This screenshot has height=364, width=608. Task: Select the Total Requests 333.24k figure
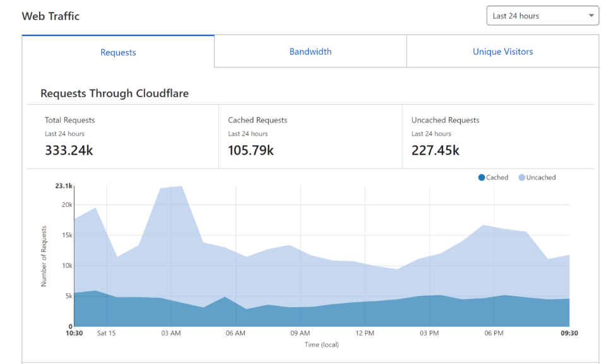(69, 150)
